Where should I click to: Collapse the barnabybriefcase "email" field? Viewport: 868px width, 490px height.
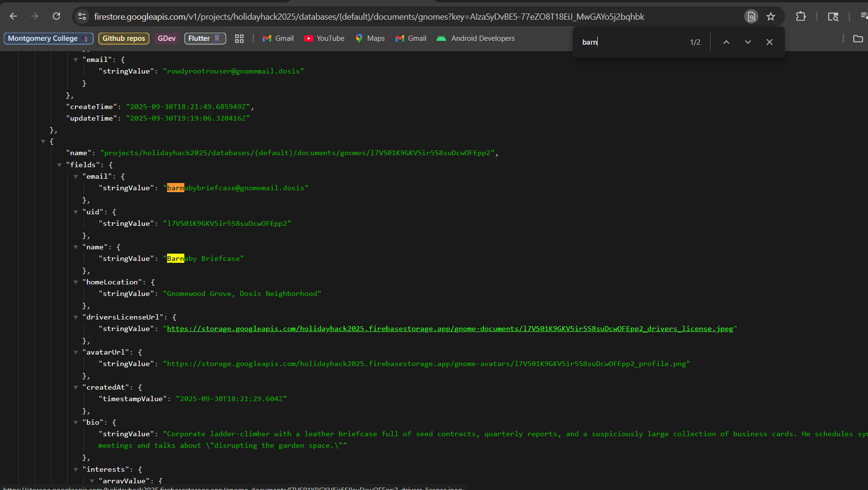pyautogui.click(x=76, y=176)
